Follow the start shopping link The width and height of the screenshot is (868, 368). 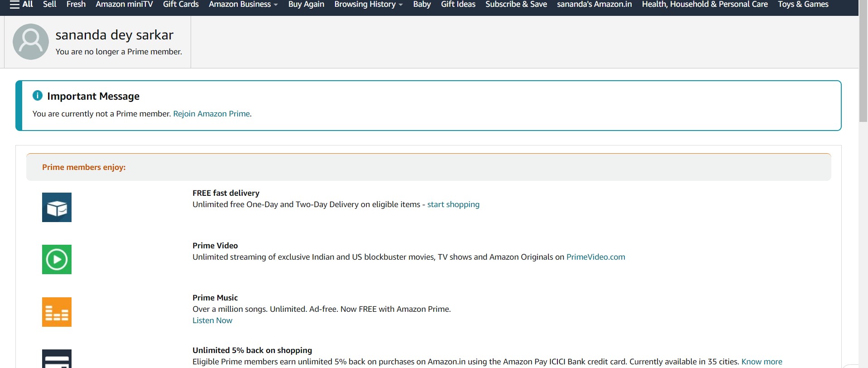point(453,204)
